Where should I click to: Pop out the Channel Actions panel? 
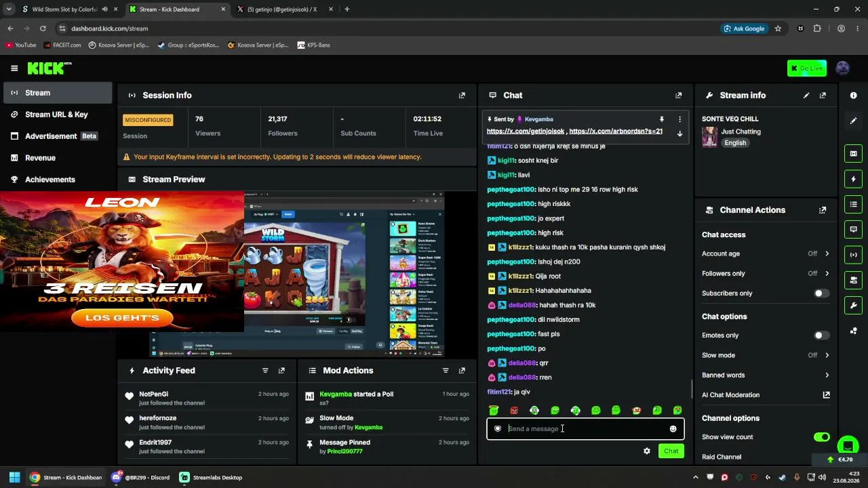823,210
